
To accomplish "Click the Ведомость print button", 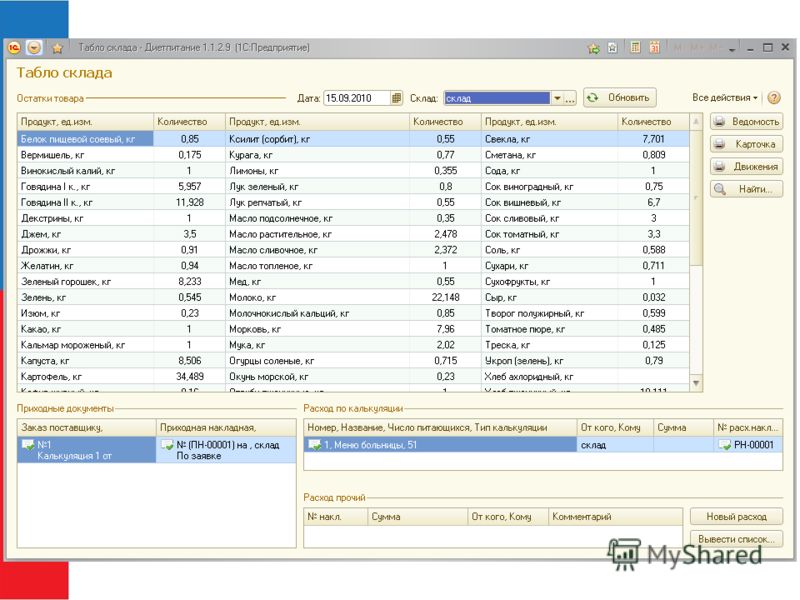I will (x=746, y=121).
